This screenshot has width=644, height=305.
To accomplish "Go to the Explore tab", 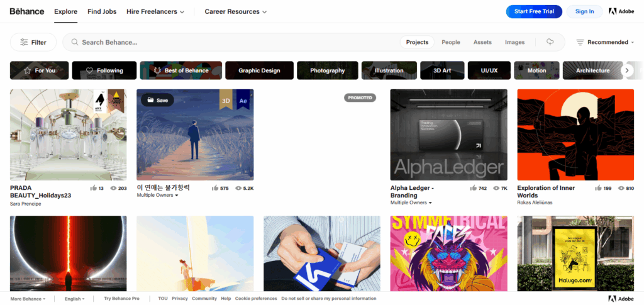I will coord(65,11).
